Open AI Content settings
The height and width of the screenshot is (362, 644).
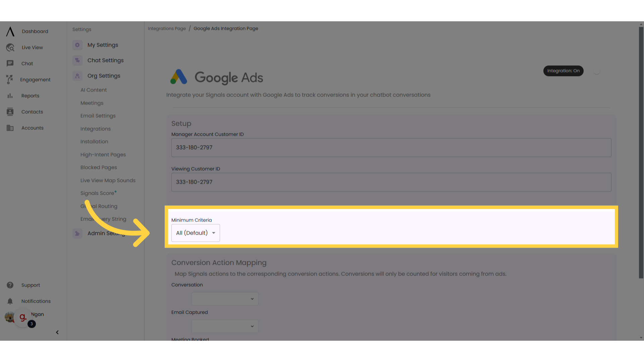(94, 90)
